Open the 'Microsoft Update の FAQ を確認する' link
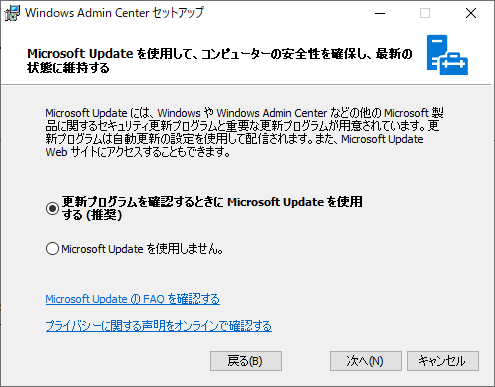The image size is (495, 387). [133, 299]
